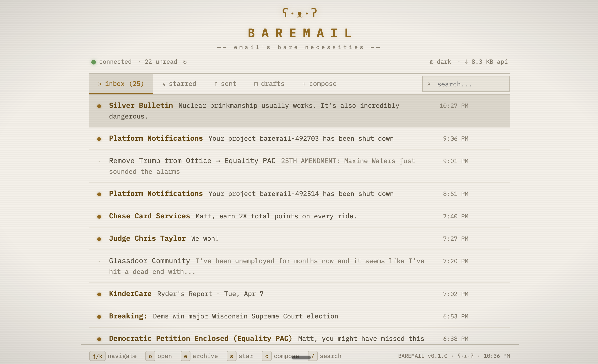Click the green connected status dot
The height and width of the screenshot is (364, 598).
point(94,62)
